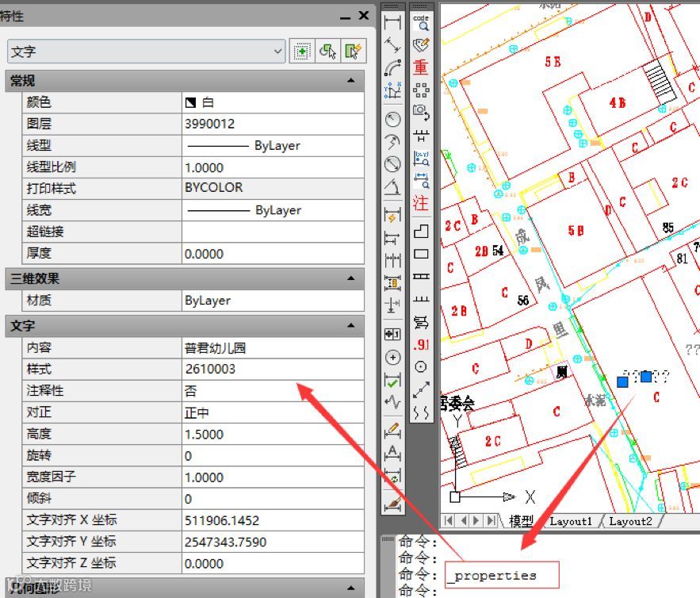700x598 pixels.
Task: Click the circle with center point icon
Action: (x=421, y=367)
